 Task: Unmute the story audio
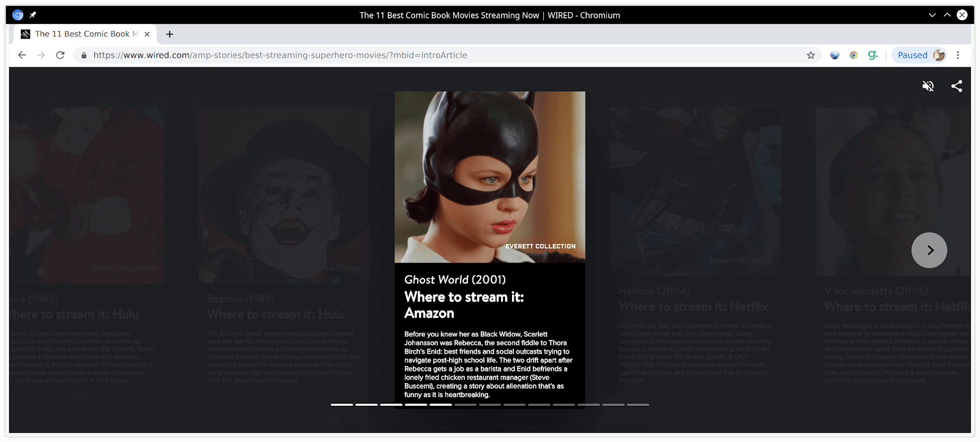tap(928, 86)
